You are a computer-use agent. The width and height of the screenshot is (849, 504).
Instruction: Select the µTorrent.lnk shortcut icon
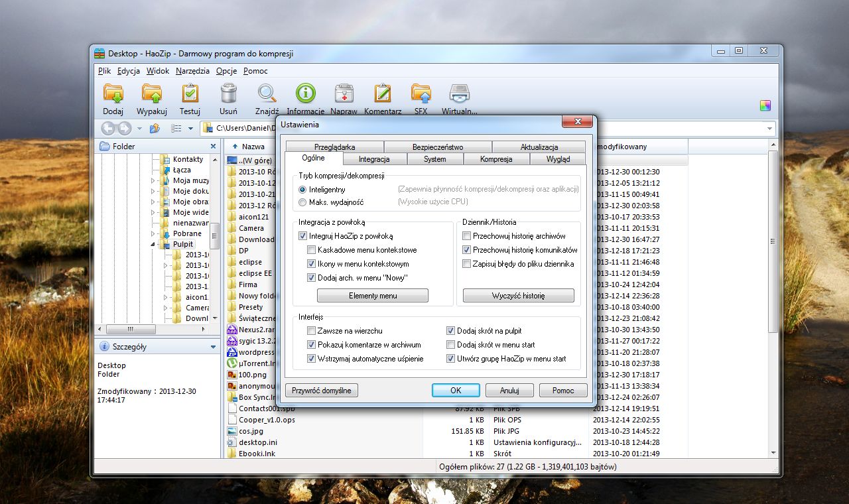point(231,363)
